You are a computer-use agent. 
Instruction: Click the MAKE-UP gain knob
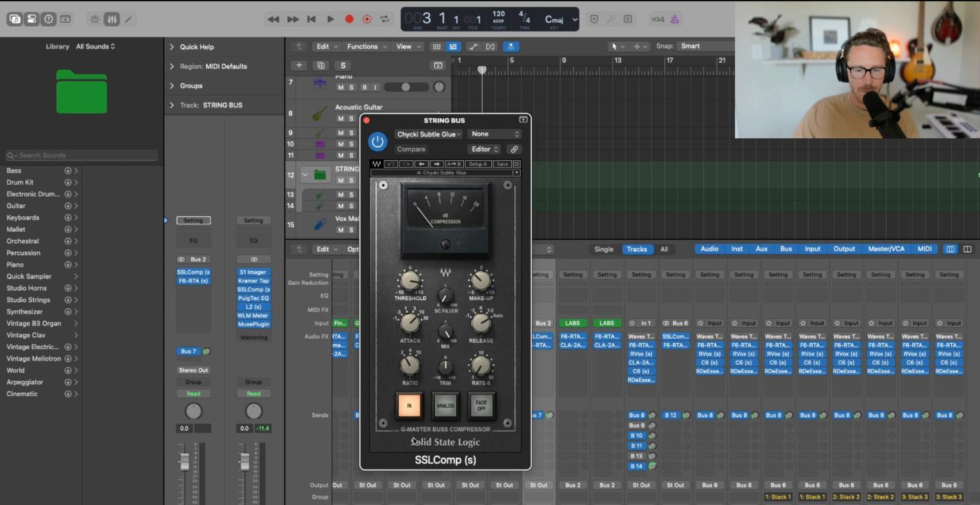coord(481,281)
